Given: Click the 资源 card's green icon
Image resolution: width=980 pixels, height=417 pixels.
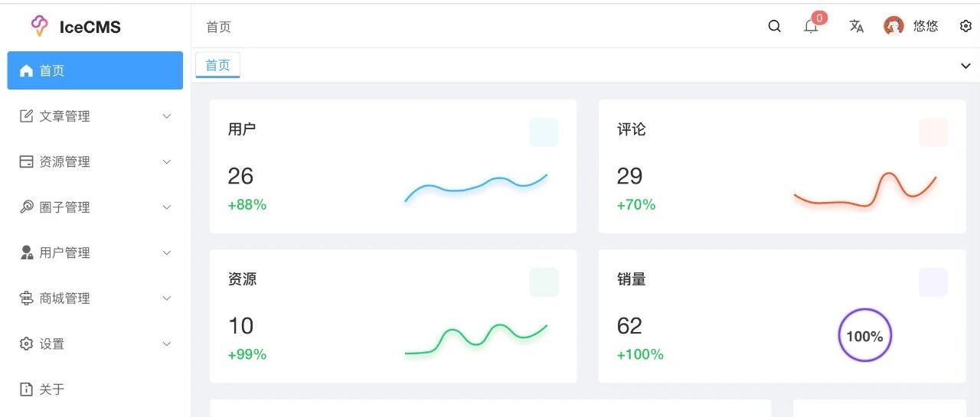Looking at the screenshot, I should click(544, 282).
